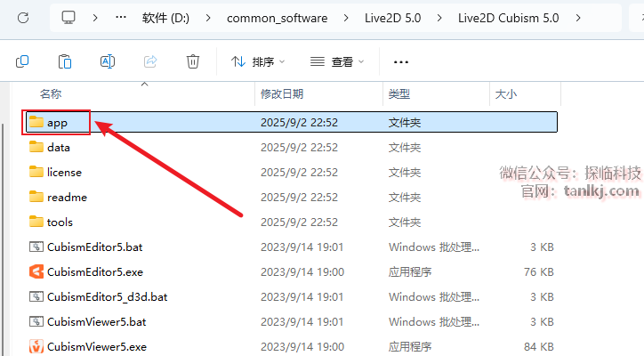Navigate to common_software breadcrumb

tap(277, 18)
